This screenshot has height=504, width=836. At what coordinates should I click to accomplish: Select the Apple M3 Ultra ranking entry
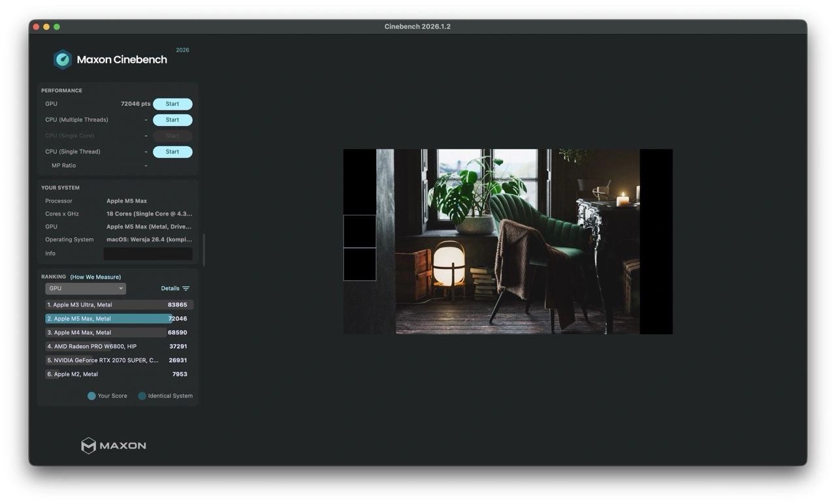click(119, 305)
